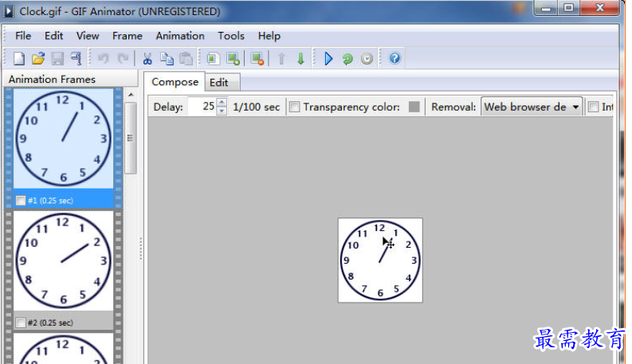The width and height of the screenshot is (632, 364).
Task: Select the third frame thumbnail
Action: point(63,349)
